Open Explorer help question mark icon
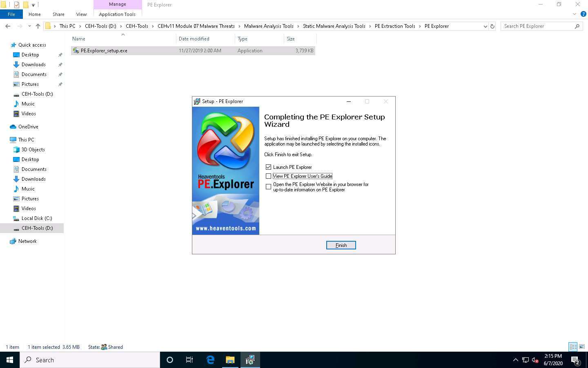Screen dimensions: 588x368 point(584,14)
